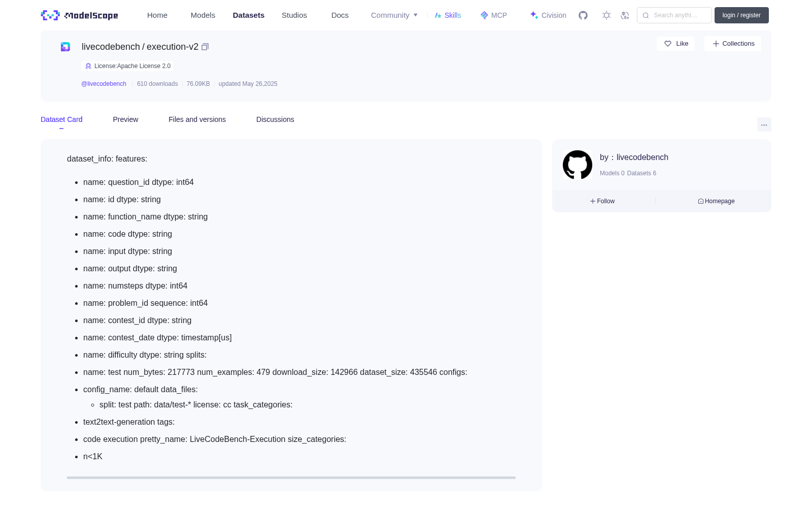Like this dataset

point(675,44)
